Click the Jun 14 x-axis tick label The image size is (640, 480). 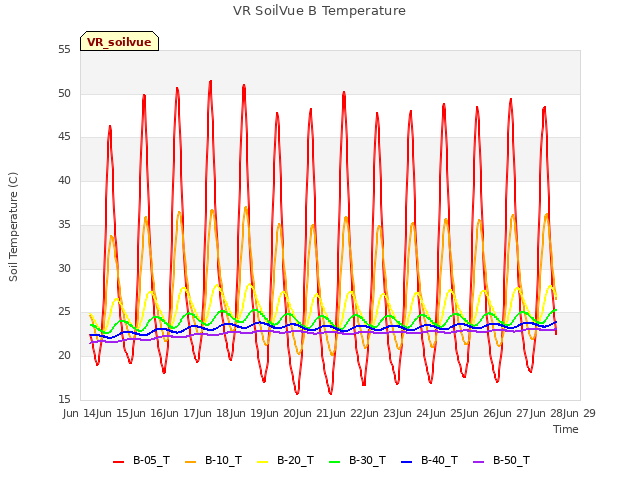tap(80, 413)
